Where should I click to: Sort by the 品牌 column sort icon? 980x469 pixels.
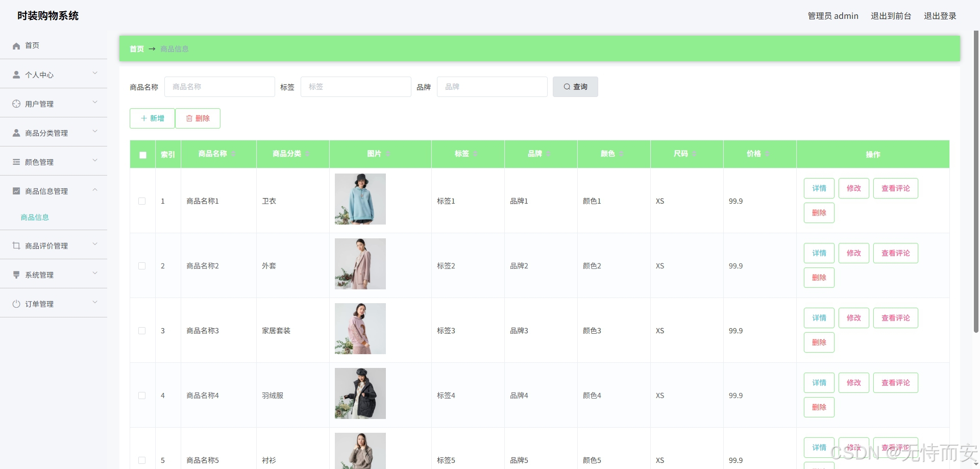coord(548,154)
